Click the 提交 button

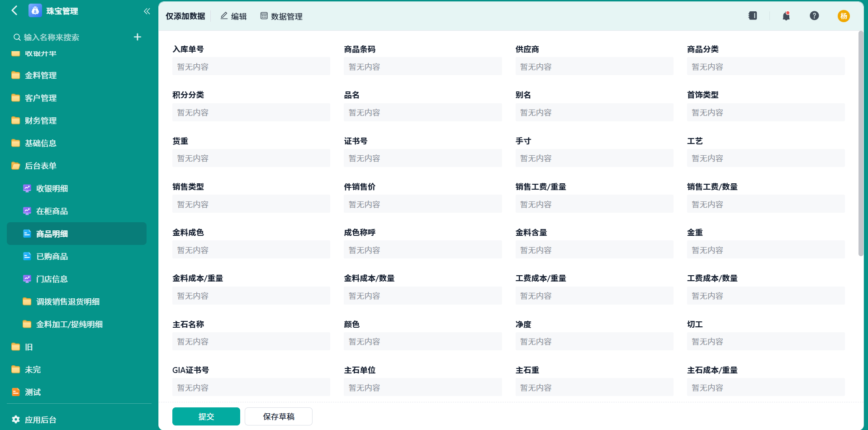click(x=206, y=416)
